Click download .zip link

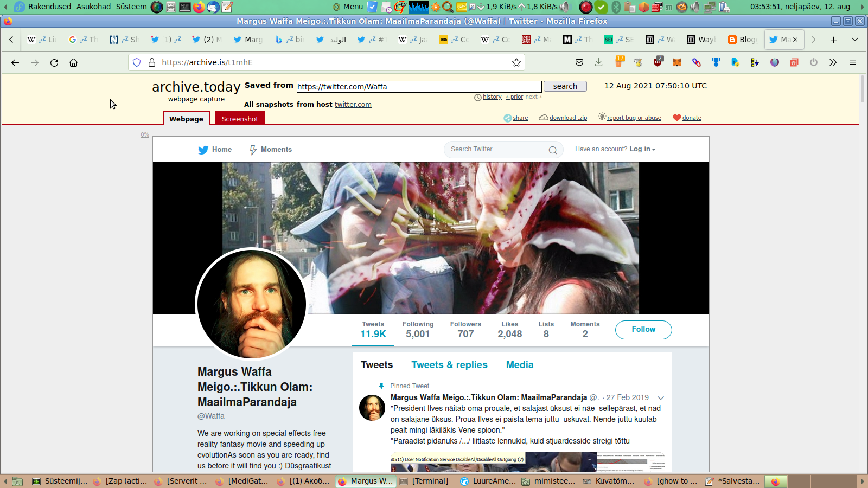click(568, 118)
